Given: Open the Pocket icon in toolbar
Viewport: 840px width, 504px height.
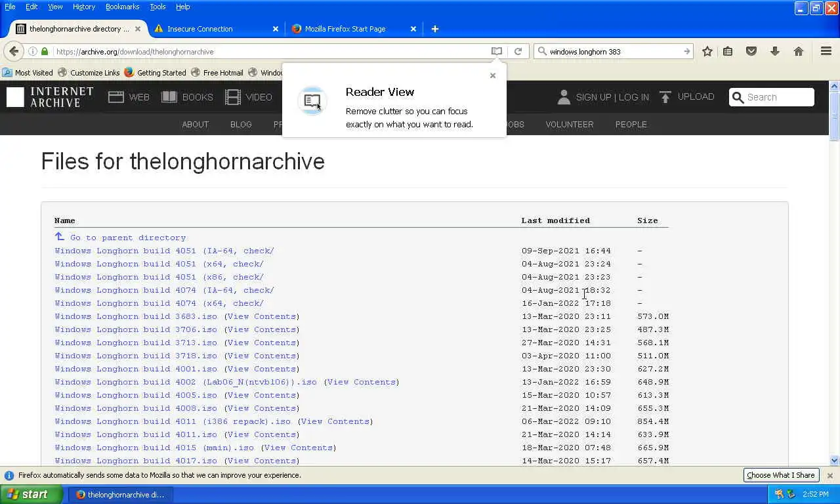Looking at the screenshot, I should [x=751, y=51].
